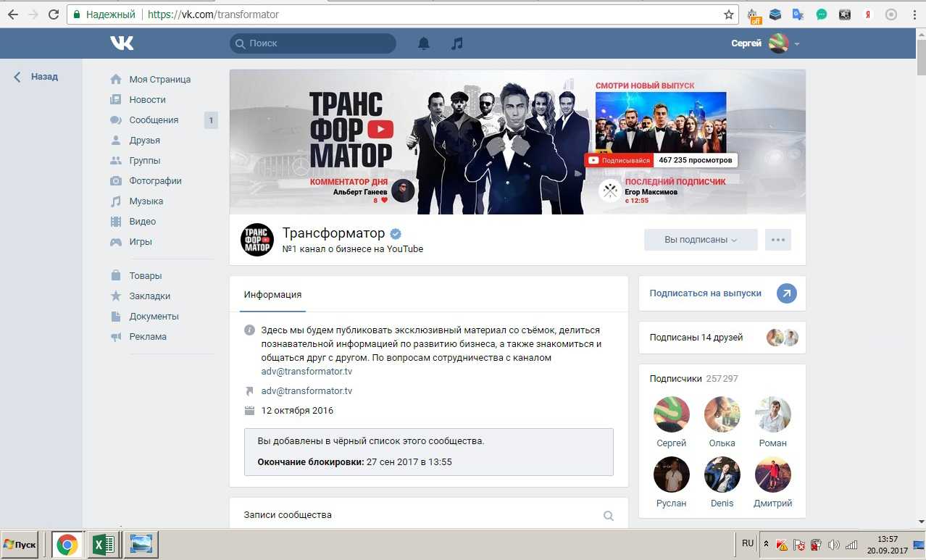The width and height of the screenshot is (926, 560).
Task: Open the three-dots community actions menu
Action: pos(778,240)
